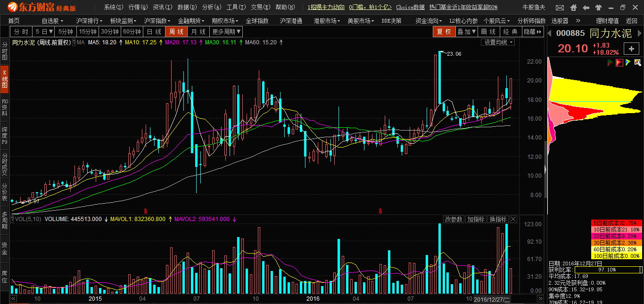644x304 pixels.
Task: Select 周线 period
Action: tap(176, 32)
